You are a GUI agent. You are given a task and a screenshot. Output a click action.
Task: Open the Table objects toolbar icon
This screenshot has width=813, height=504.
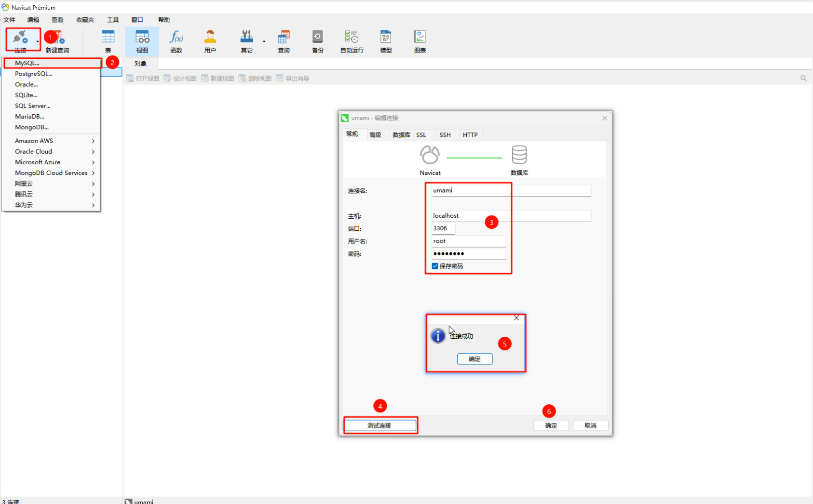tap(108, 37)
